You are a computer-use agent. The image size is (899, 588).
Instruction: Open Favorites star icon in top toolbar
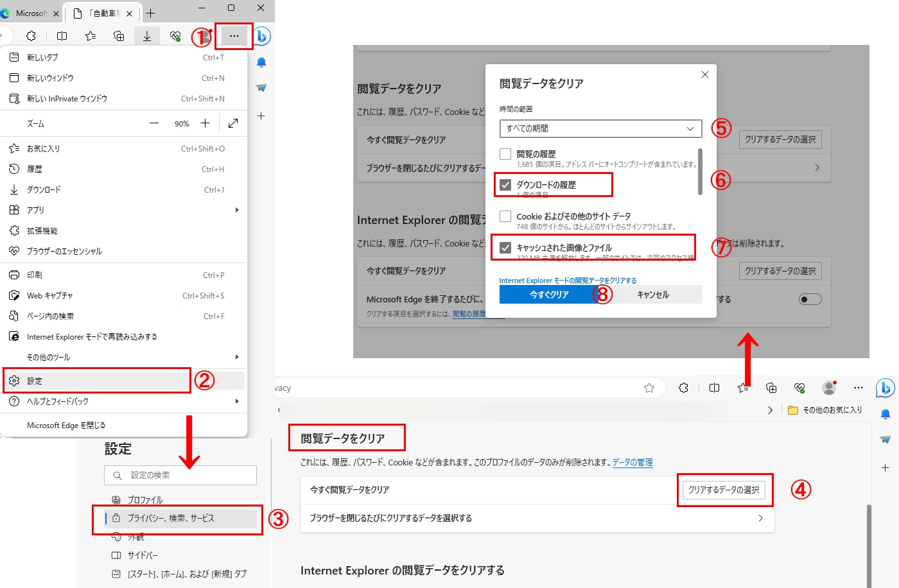click(91, 36)
